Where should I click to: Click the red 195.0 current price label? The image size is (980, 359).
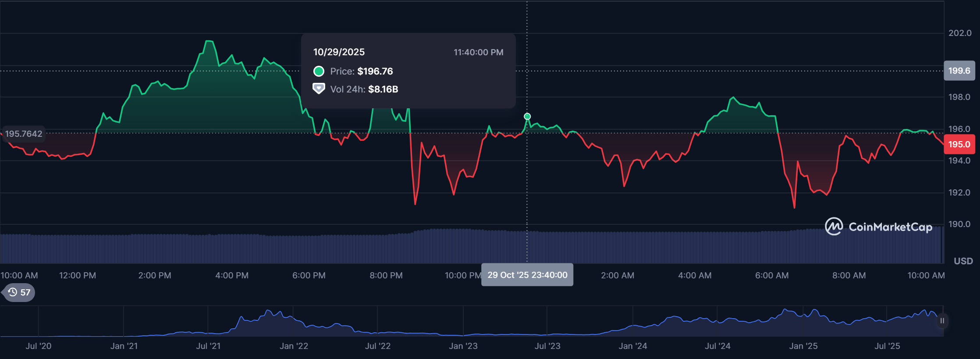pyautogui.click(x=959, y=145)
